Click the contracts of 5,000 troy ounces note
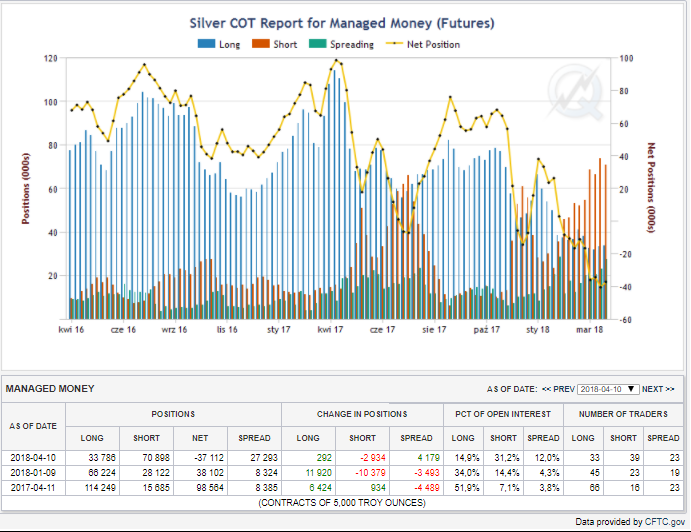This screenshot has width=691, height=532. click(342, 503)
